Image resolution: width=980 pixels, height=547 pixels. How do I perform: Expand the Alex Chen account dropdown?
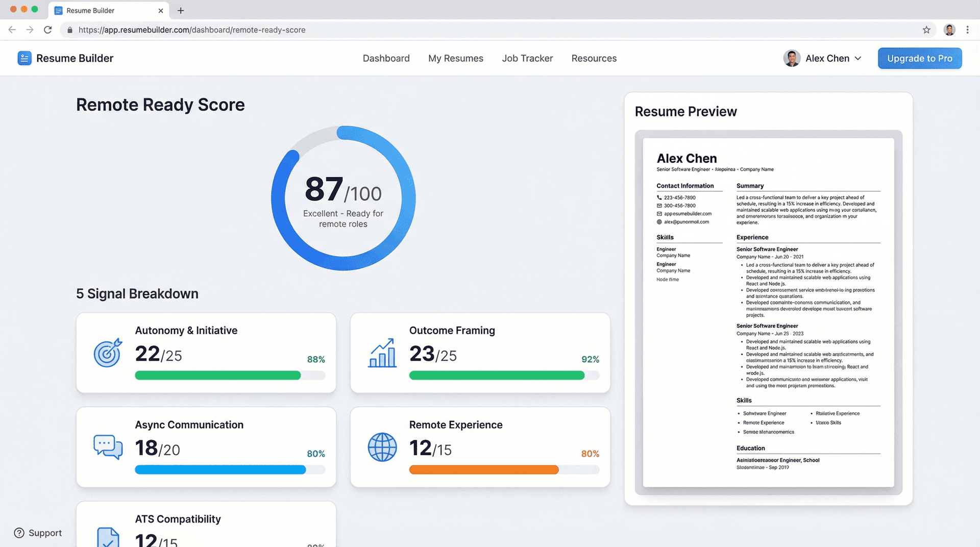[859, 58]
